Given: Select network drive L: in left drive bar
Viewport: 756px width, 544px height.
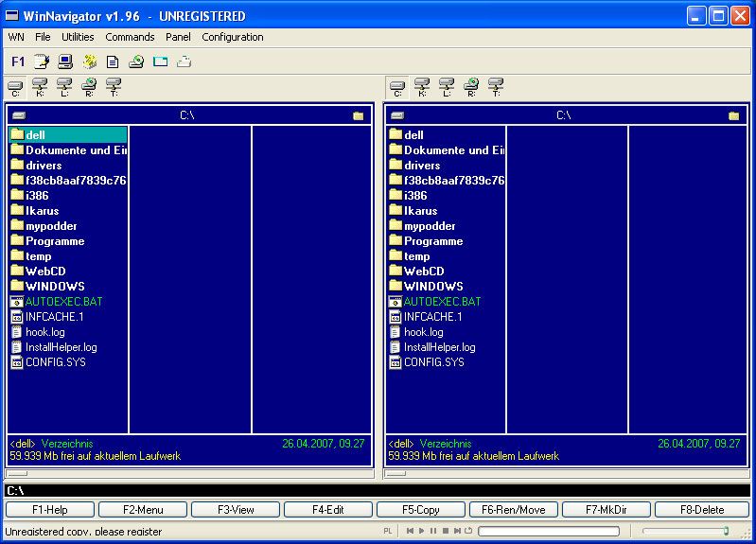Looking at the screenshot, I should 64,88.
